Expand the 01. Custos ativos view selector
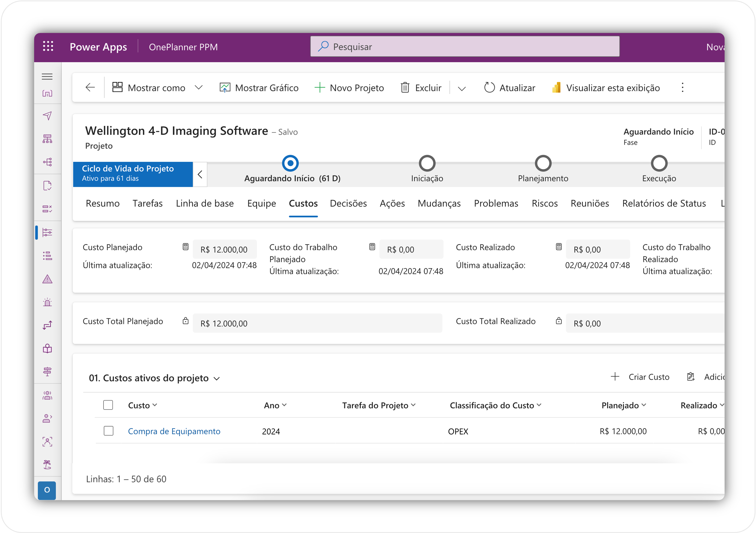Image resolution: width=756 pixels, height=533 pixels. click(x=217, y=379)
